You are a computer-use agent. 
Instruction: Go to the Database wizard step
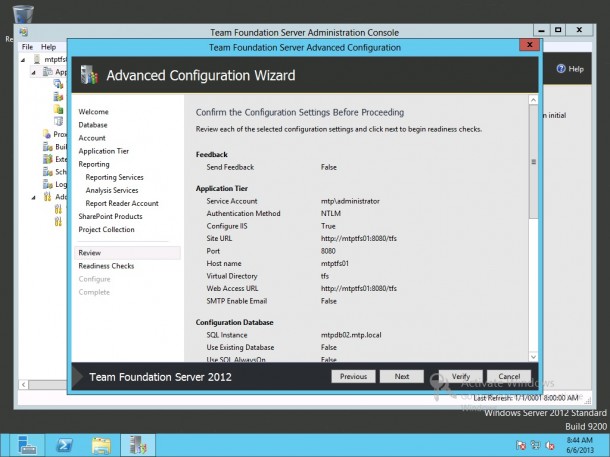(93, 125)
